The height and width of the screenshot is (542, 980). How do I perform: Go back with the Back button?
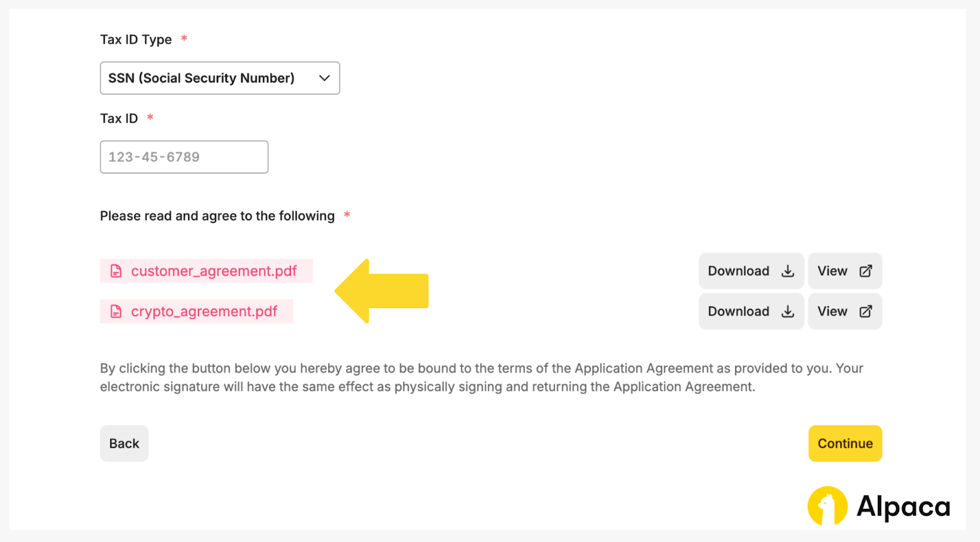coord(124,443)
